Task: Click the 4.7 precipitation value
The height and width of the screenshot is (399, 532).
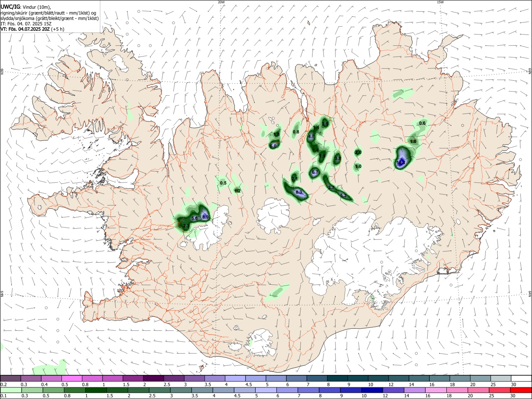Action: tap(311, 136)
